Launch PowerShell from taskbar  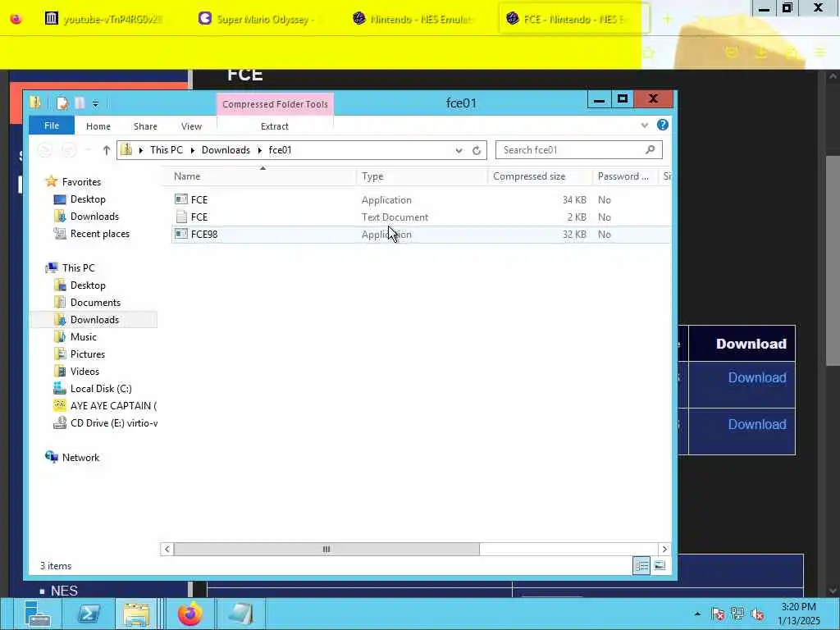point(89,614)
